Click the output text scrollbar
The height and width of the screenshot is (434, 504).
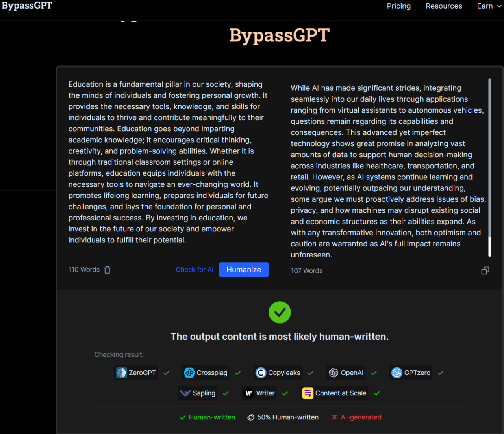pos(489,168)
